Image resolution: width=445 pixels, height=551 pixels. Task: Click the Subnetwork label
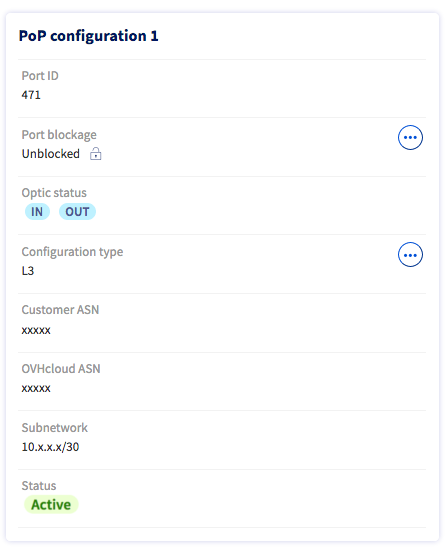click(x=55, y=428)
